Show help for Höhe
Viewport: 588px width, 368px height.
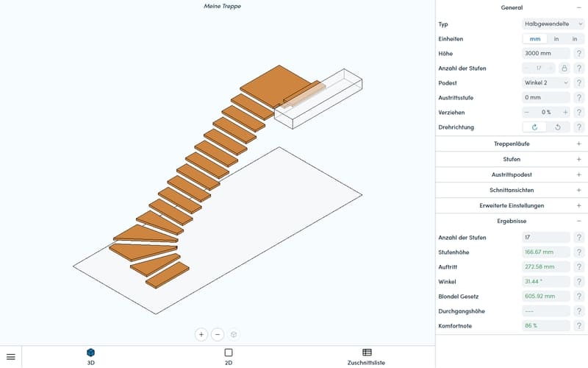click(579, 53)
